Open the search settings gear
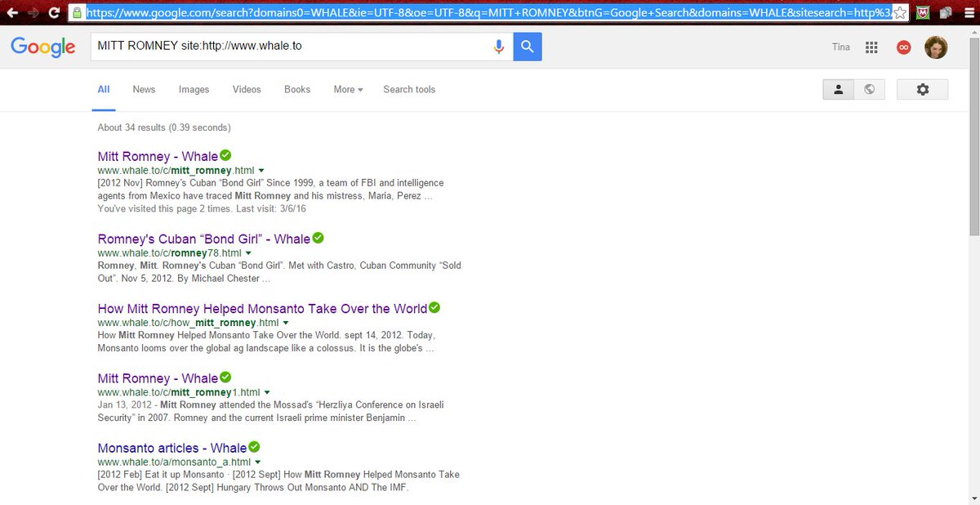The width and height of the screenshot is (980, 505). (923, 89)
